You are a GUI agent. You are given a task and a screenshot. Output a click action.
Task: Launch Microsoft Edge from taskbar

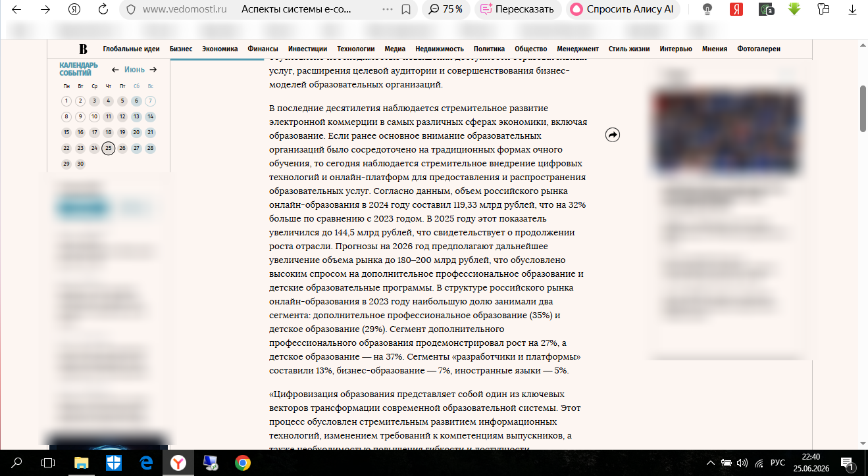145,463
